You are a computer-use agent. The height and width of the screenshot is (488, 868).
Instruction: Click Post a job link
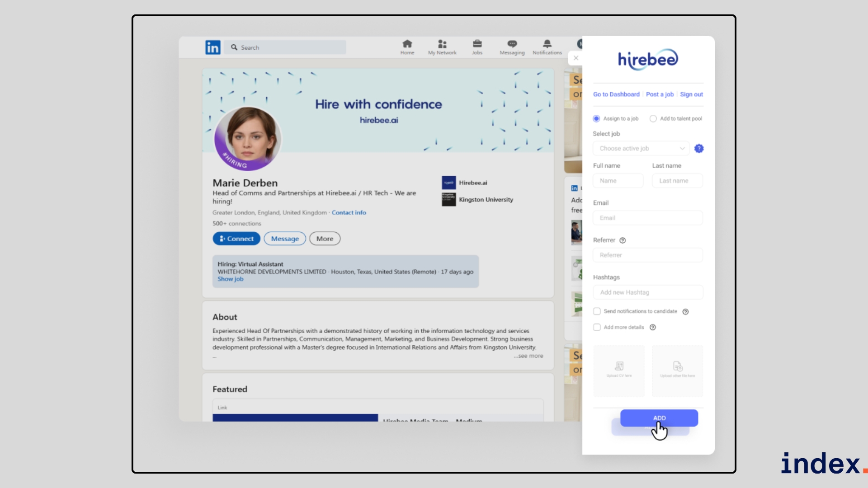click(x=660, y=94)
